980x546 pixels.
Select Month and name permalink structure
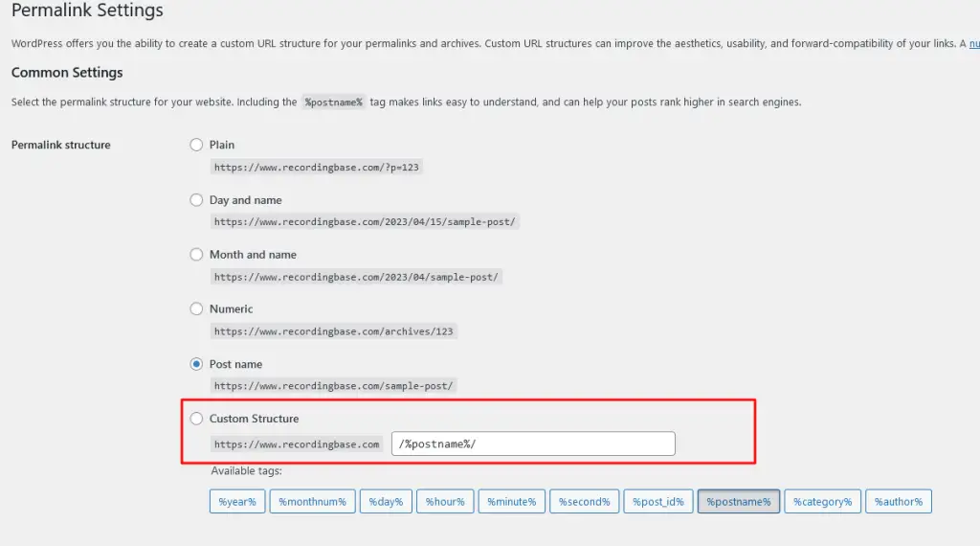196,255
